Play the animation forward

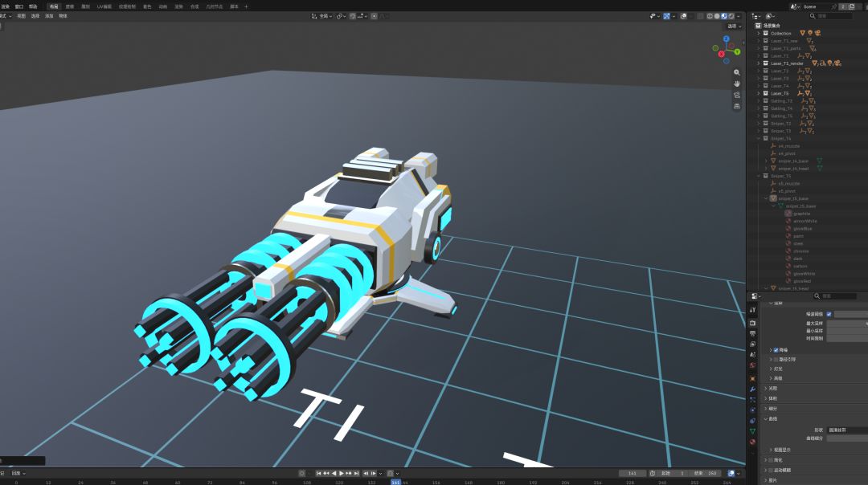[x=342, y=474]
